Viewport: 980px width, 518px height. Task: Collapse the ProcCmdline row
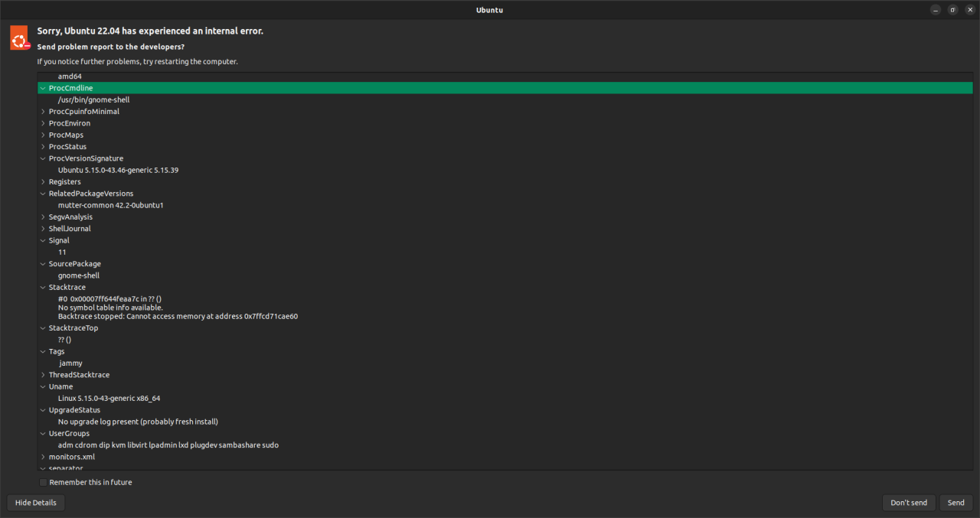(43, 88)
